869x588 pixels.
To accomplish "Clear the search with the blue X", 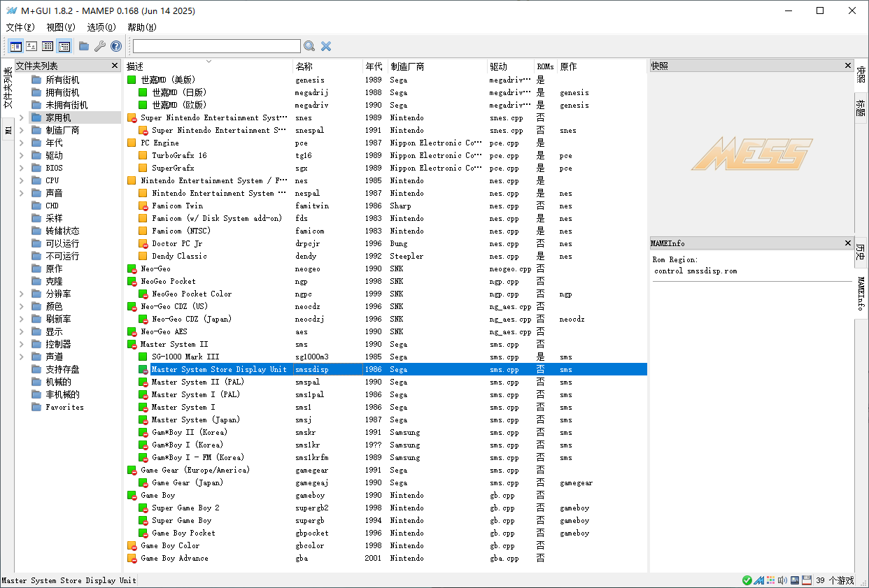I will pos(326,46).
